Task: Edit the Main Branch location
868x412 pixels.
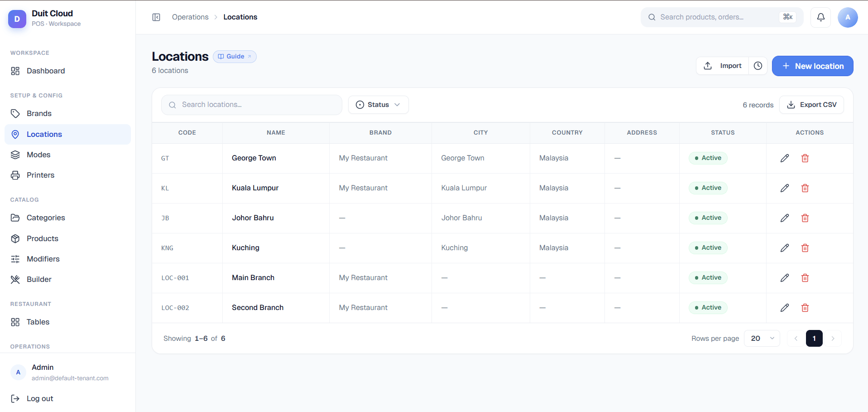Action: pyautogui.click(x=785, y=278)
